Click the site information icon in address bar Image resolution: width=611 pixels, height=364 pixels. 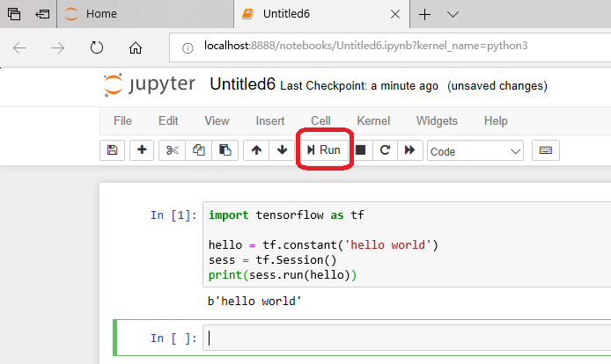click(x=188, y=48)
